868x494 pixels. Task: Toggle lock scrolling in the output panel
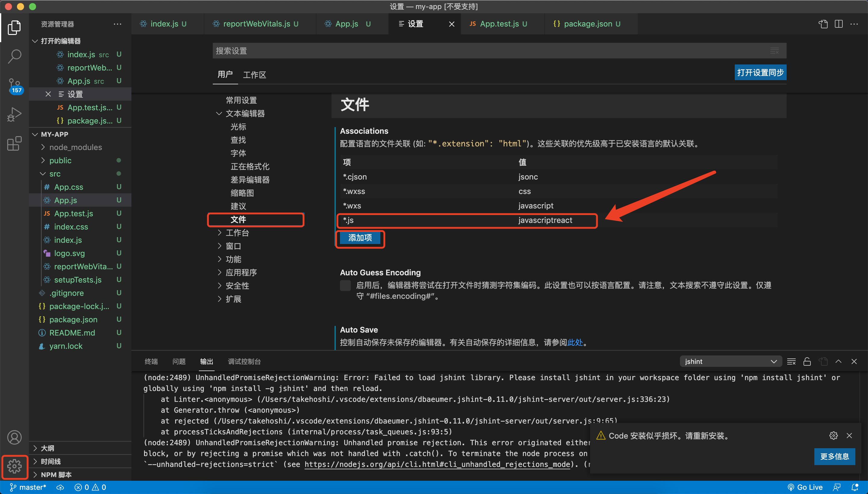(x=807, y=361)
